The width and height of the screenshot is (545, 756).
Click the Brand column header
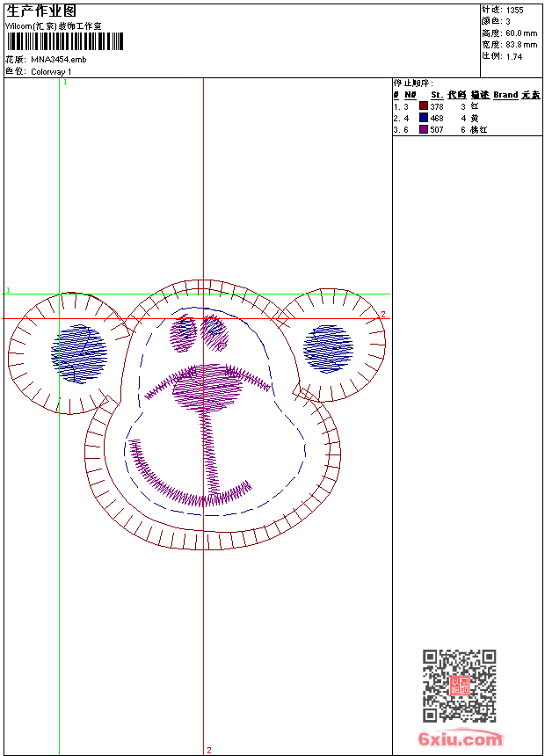pyautogui.click(x=505, y=95)
